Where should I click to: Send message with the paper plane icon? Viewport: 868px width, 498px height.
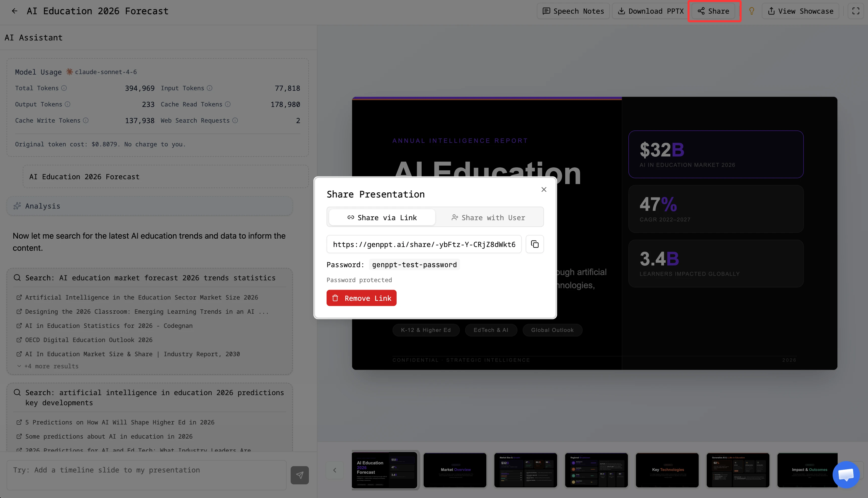(300, 475)
